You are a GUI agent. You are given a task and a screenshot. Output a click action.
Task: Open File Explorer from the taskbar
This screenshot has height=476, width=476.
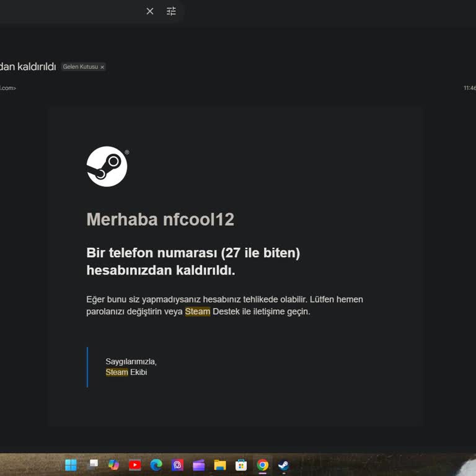(x=220, y=465)
